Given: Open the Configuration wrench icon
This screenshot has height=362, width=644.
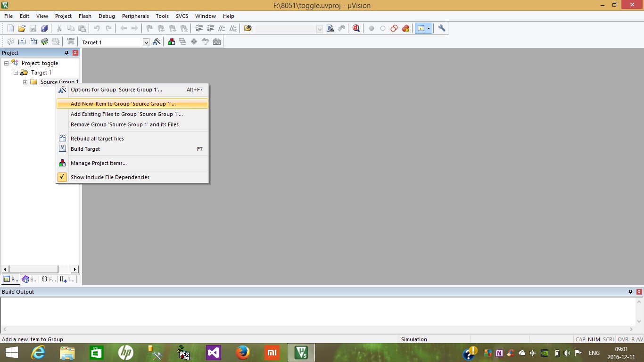Looking at the screenshot, I should click(442, 28).
